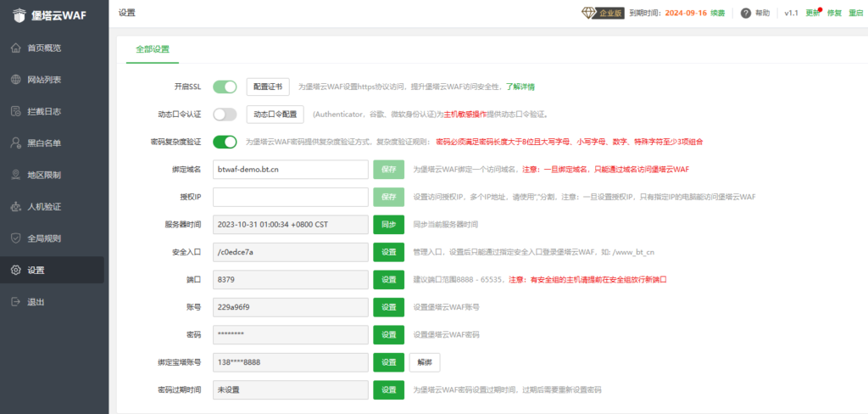
Task: Click the 端口 field showing 8379
Action: point(291,280)
